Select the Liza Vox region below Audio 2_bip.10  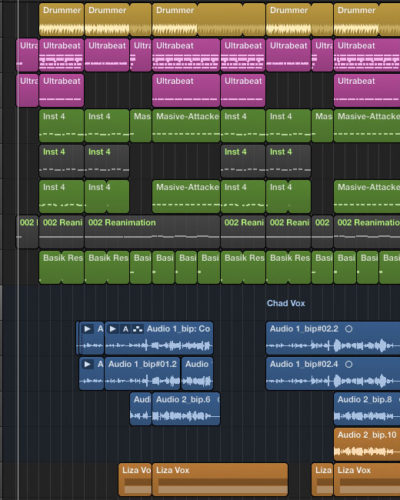click(367, 479)
